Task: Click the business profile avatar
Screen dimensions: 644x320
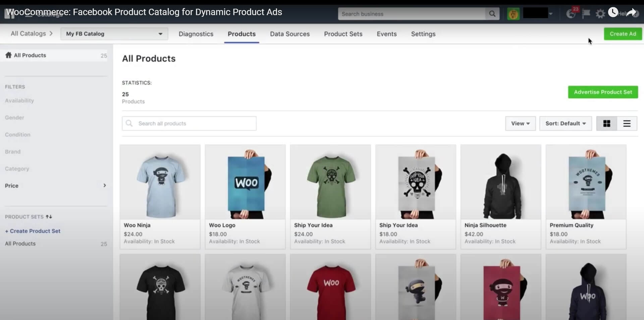Action: click(x=513, y=14)
